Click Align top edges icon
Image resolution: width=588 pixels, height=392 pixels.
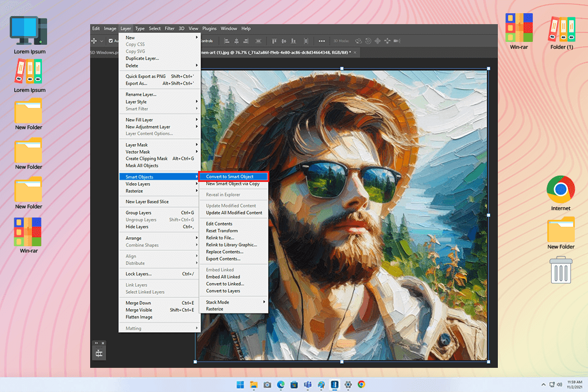[274, 41]
